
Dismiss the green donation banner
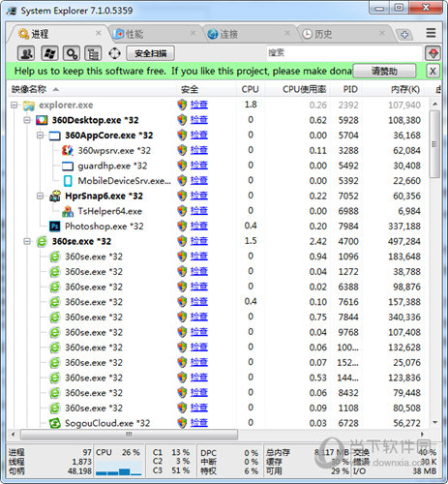point(433,71)
